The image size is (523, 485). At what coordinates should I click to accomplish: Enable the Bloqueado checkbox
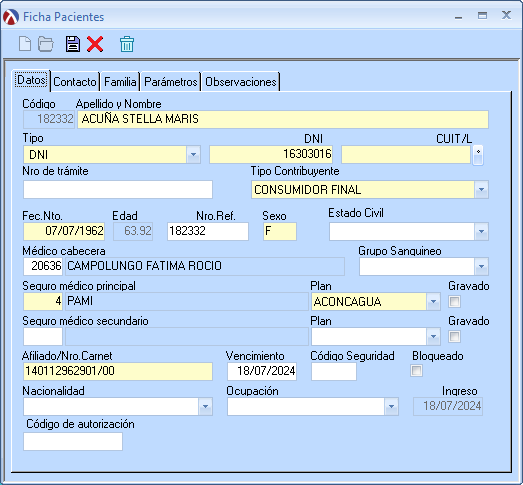tap(416, 371)
